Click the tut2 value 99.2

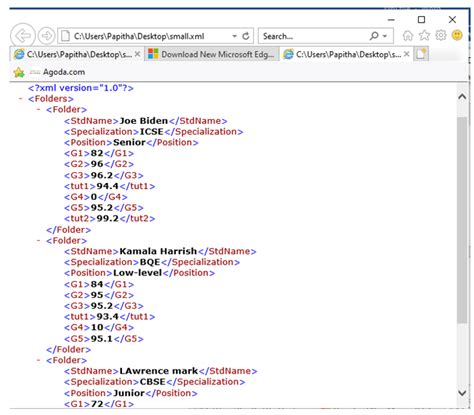(x=108, y=218)
